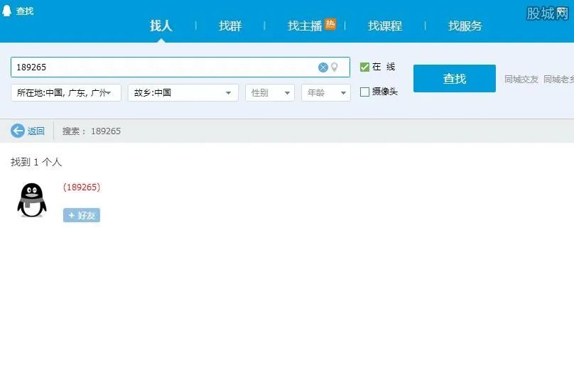Viewport: 574px width, 392px height.
Task: Switch to the 找人 tab
Action: 161,26
